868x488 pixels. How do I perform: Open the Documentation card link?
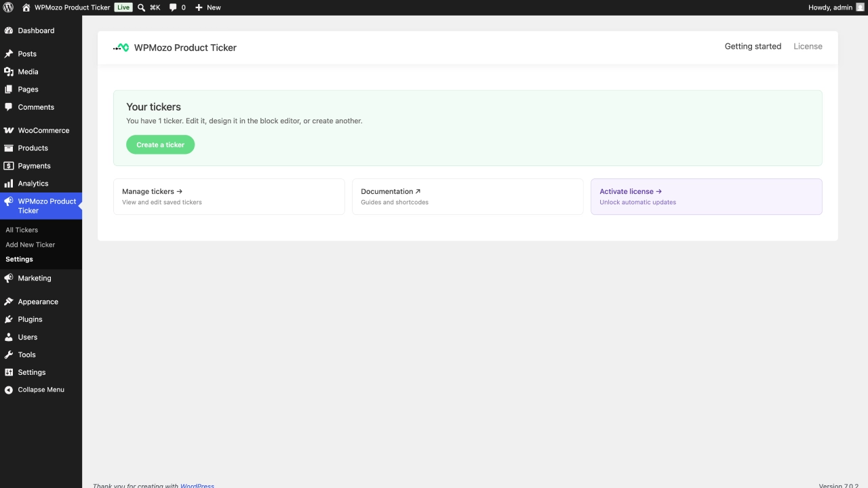[x=468, y=197]
